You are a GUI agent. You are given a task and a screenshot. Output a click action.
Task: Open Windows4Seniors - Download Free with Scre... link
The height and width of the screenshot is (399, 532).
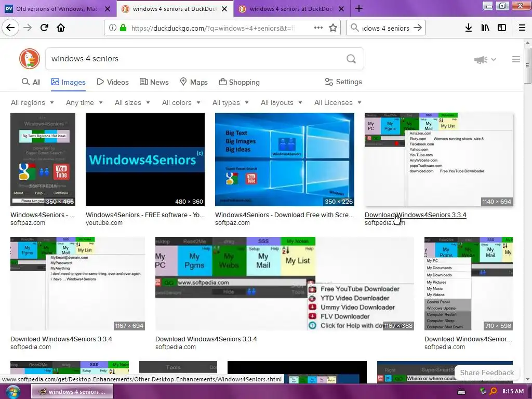[284, 215]
